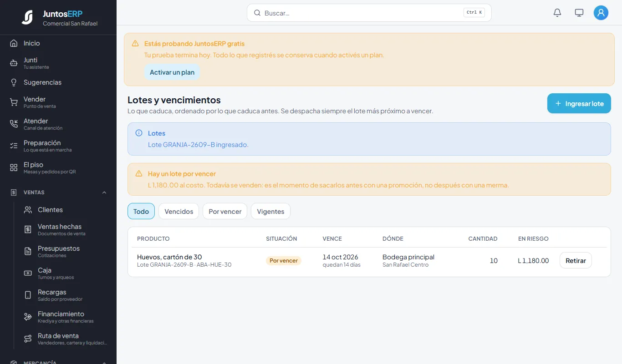Screen dimensions: 622x364
Task: Click the Inicio home icon
Action: pyautogui.click(x=14, y=43)
